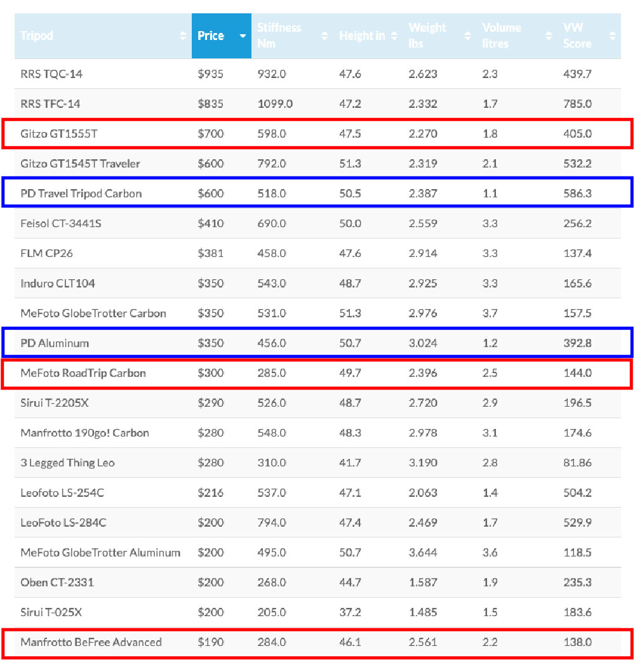Click the Feisol CT-3441S tripod name
The height and width of the screenshot is (672, 635).
[61, 223]
